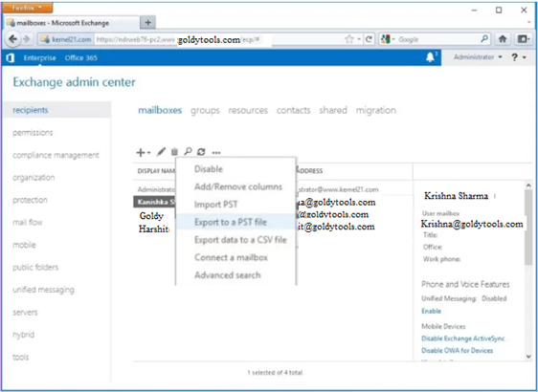The width and height of the screenshot is (538, 392).
Task: Click the details pane scroll down arrow
Action: point(528,357)
